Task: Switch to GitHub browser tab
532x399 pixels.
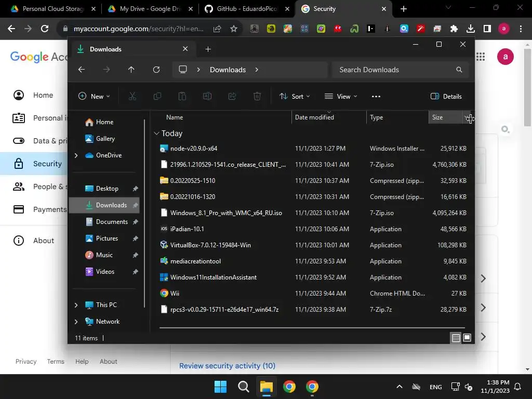Action: pyautogui.click(x=247, y=9)
